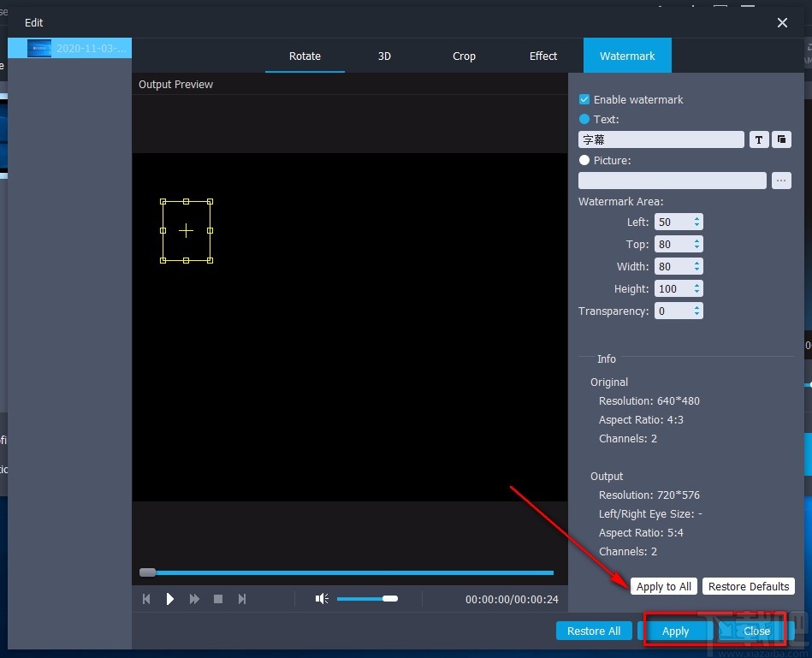This screenshot has height=658, width=812.
Task: Skip to the next frame
Action: point(242,598)
